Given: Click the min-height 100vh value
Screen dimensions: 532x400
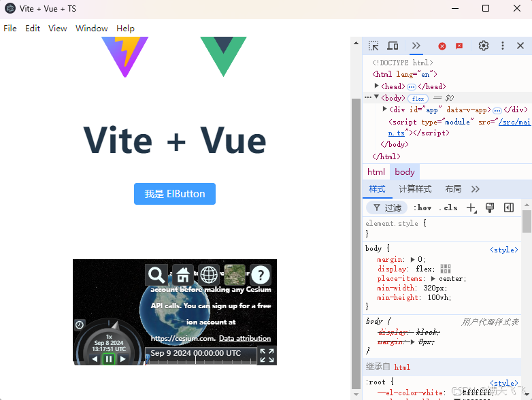Looking at the screenshot, I should pos(439,297).
